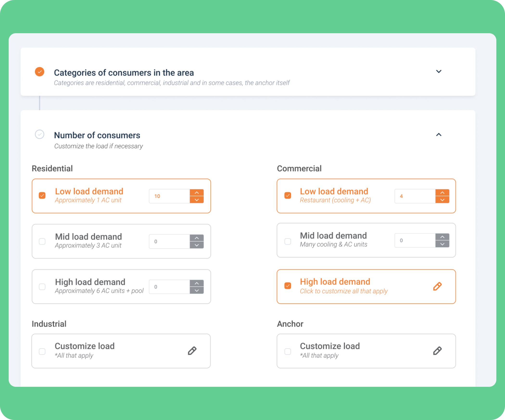Decrease Residential Low load demand count

pyautogui.click(x=197, y=200)
